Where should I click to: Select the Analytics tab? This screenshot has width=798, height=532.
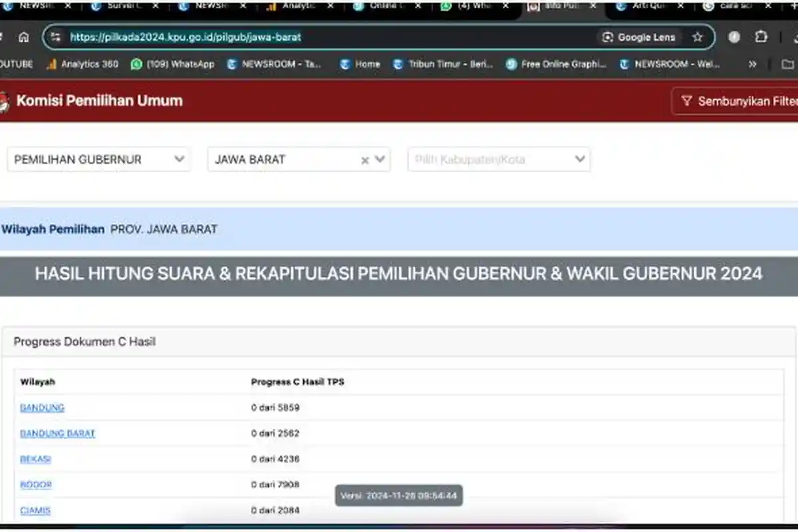(299, 5)
